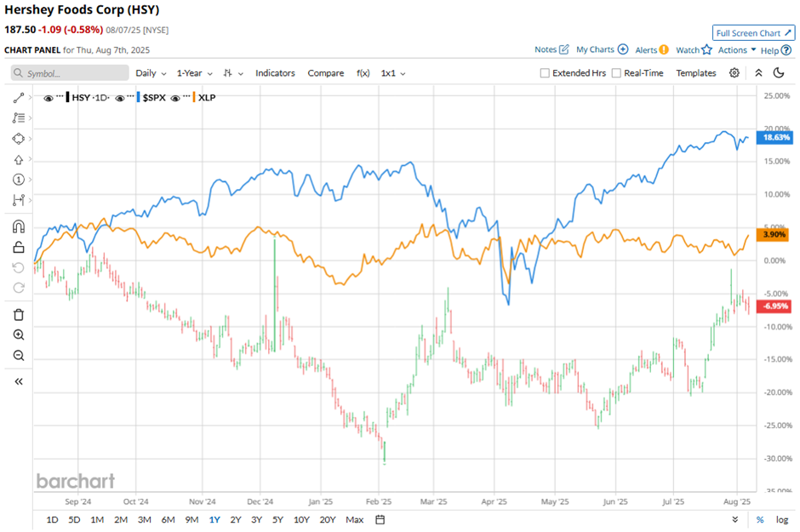
Task: Hide the XLP series eye icon
Action: pyautogui.click(x=175, y=98)
